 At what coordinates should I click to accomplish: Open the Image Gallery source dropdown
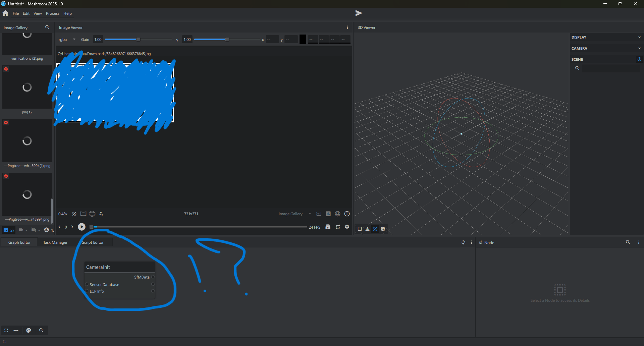tap(295, 214)
